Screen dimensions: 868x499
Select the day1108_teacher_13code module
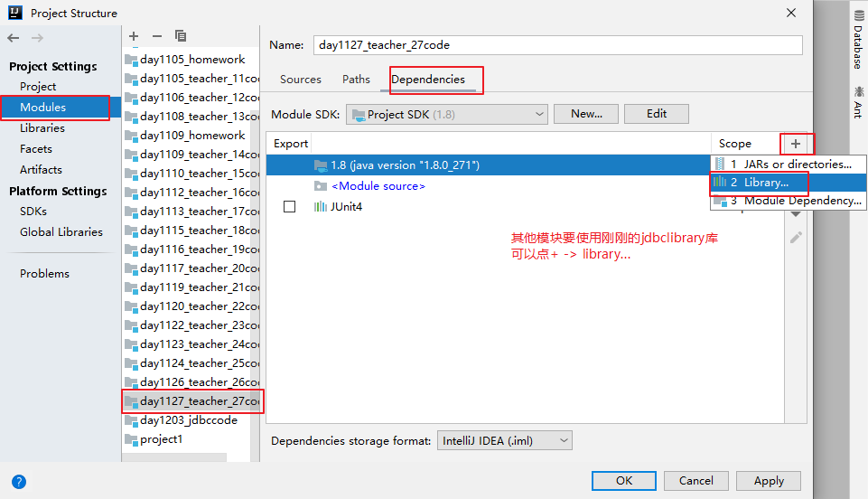(x=191, y=117)
